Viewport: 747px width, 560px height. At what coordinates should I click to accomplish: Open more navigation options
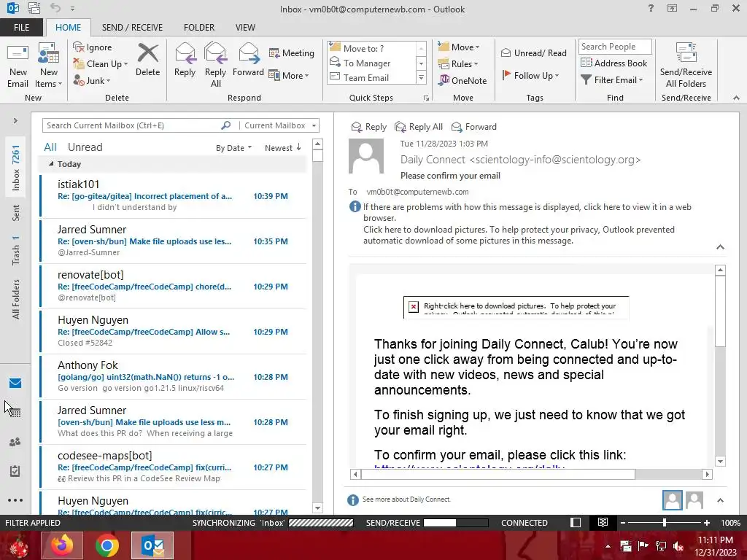(x=15, y=500)
